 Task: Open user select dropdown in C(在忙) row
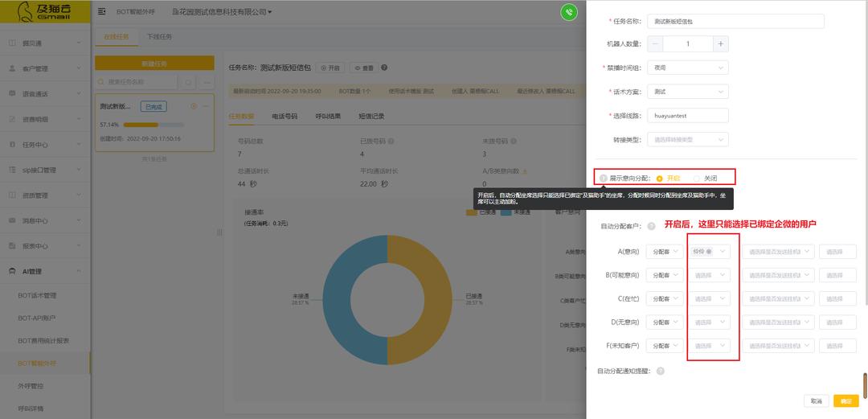[710, 298]
